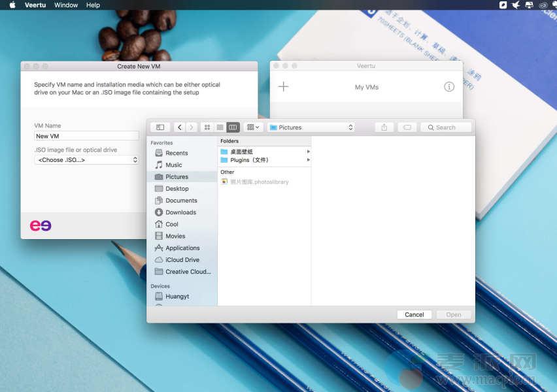
Task: Go back with the left arrow button
Action: pyautogui.click(x=180, y=127)
